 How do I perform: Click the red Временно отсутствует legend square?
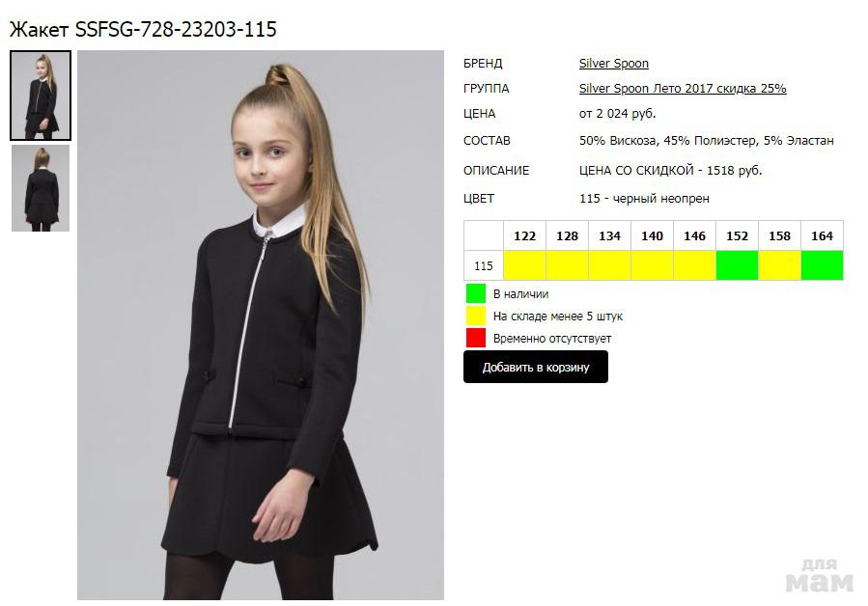click(x=476, y=338)
